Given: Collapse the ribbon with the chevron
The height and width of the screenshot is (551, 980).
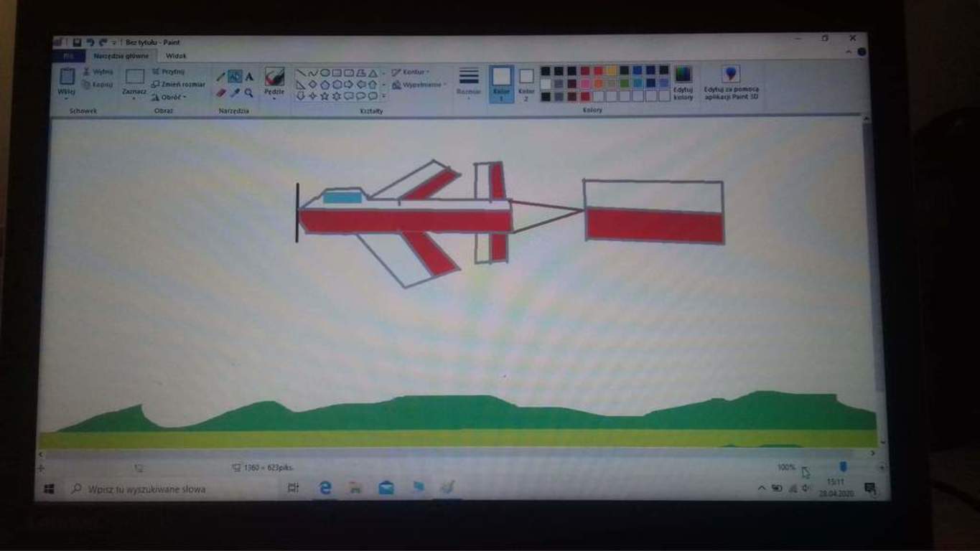Looking at the screenshot, I should pos(849,52).
